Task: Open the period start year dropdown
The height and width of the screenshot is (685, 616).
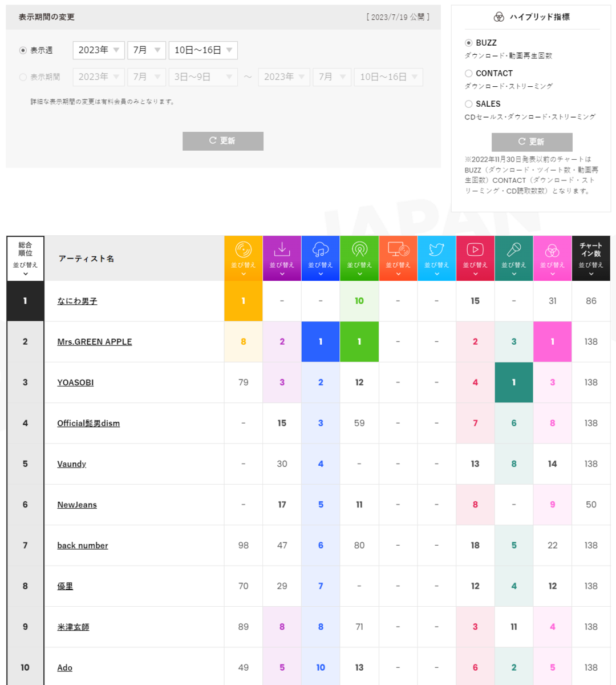Action: 99,77
